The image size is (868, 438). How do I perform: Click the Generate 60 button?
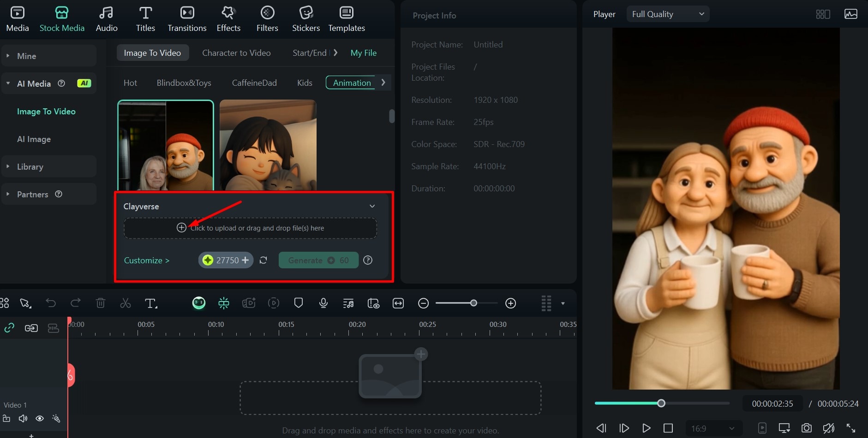[318, 260]
